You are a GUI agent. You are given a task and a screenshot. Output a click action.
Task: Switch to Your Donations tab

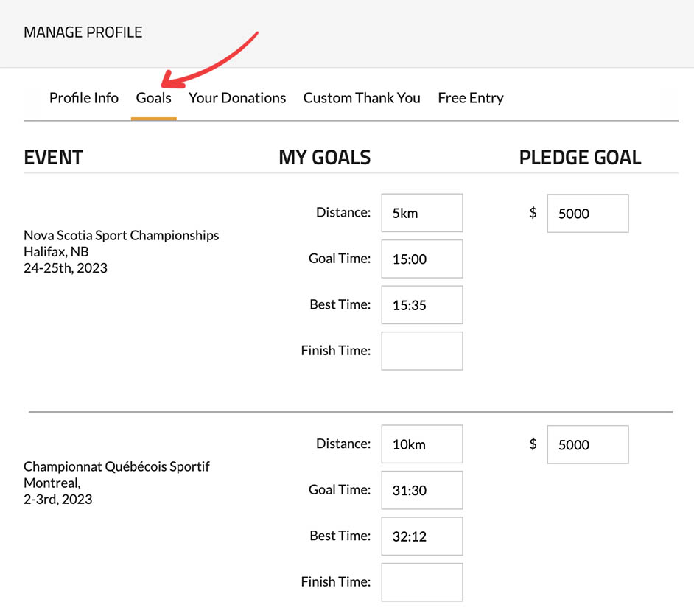coord(237,98)
